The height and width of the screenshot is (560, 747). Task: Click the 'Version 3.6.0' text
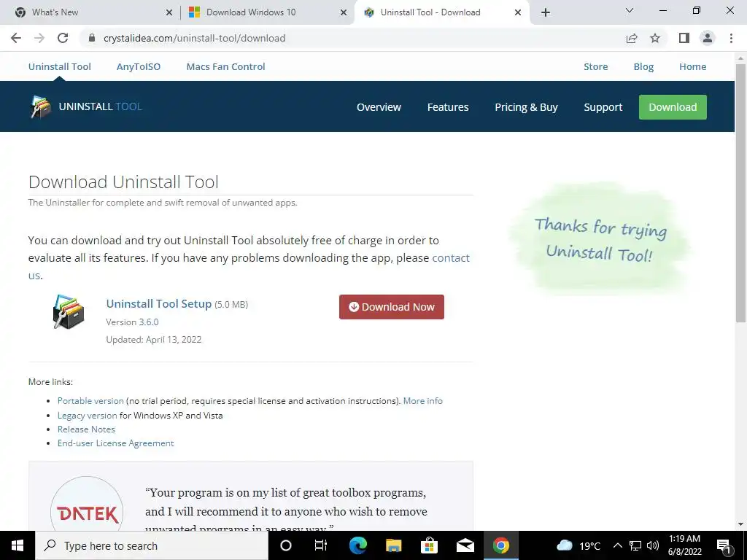132,322
